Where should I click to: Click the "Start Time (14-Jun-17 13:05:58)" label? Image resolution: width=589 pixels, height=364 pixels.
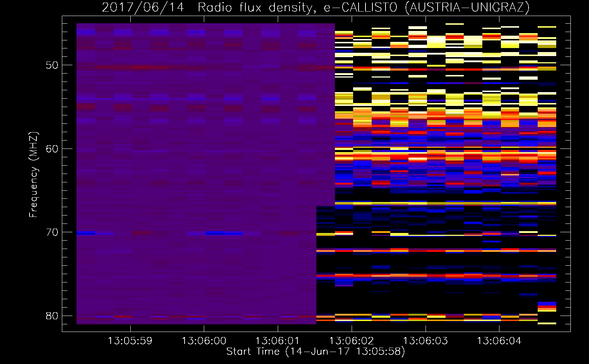click(x=316, y=352)
